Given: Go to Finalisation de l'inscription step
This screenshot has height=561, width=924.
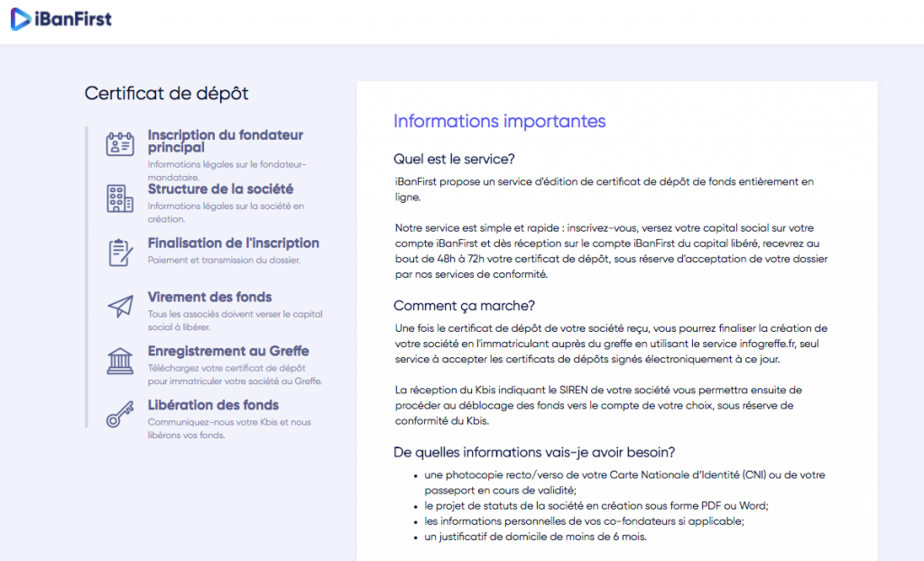Looking at the screenshot, I should pos(234,243).
